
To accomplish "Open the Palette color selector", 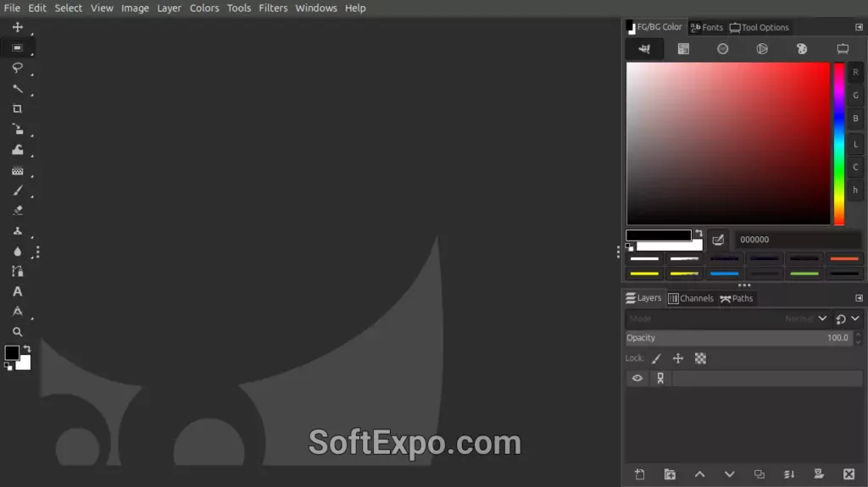I will pos(802,49).
